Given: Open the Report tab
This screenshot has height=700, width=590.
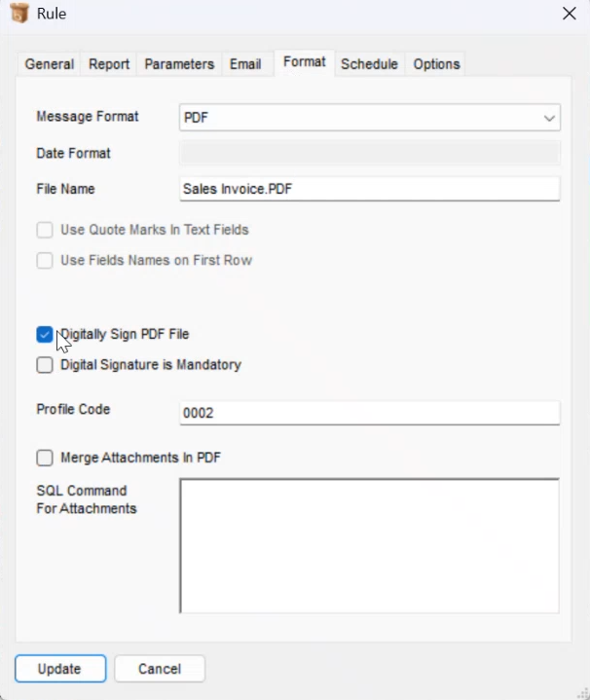Looking at the screenshot, I should (109, 64).
